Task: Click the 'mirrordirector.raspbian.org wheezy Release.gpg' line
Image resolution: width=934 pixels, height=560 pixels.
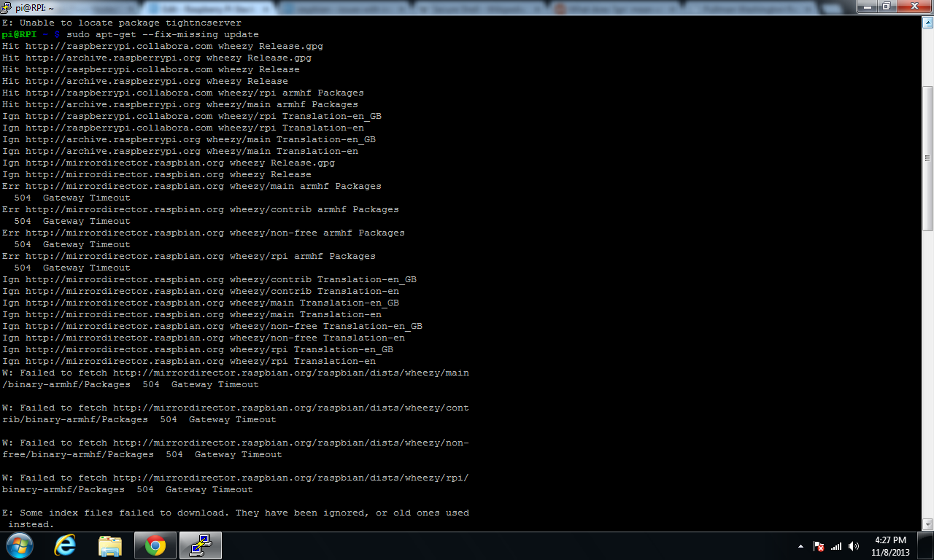Action: 169,163
